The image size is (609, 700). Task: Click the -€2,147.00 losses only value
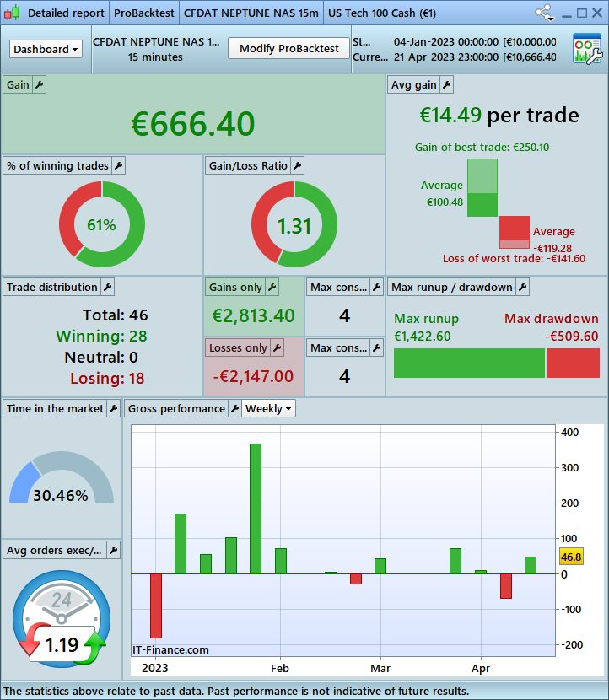pyautogui.click(x=253, y=376)
